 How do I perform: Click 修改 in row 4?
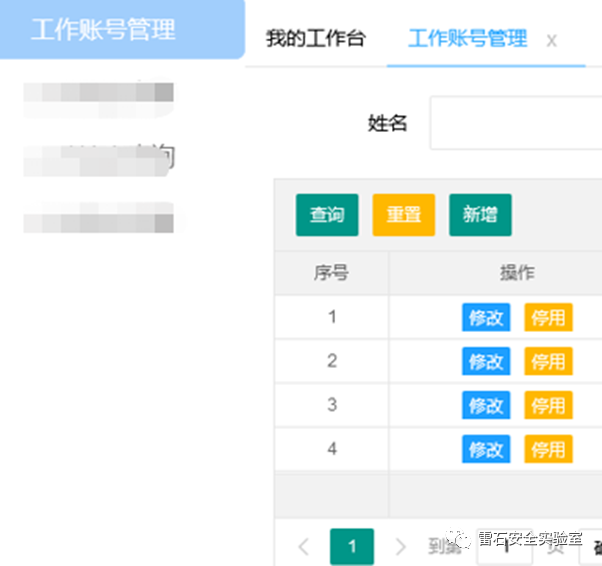click(x=486, y=449)
